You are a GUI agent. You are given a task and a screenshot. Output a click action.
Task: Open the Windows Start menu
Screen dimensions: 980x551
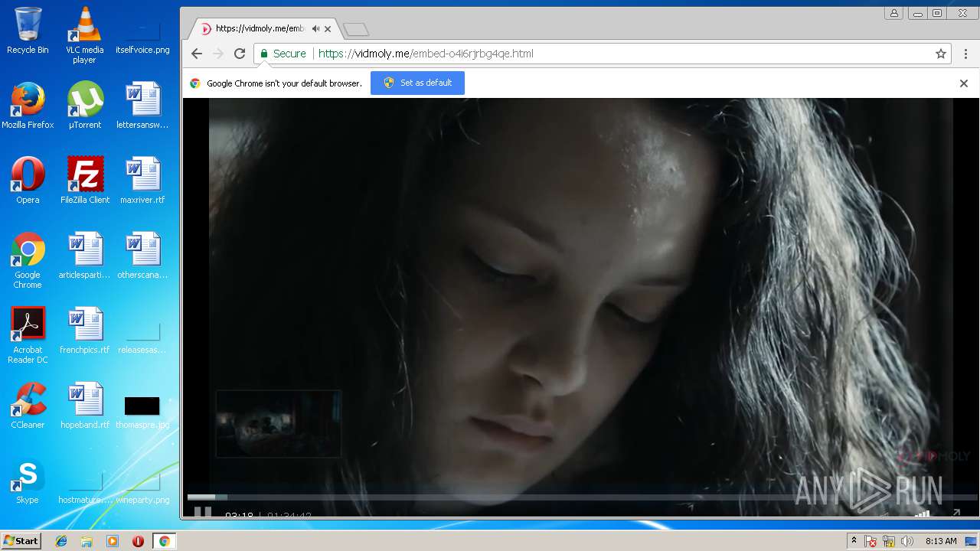(x=21, y=541)
